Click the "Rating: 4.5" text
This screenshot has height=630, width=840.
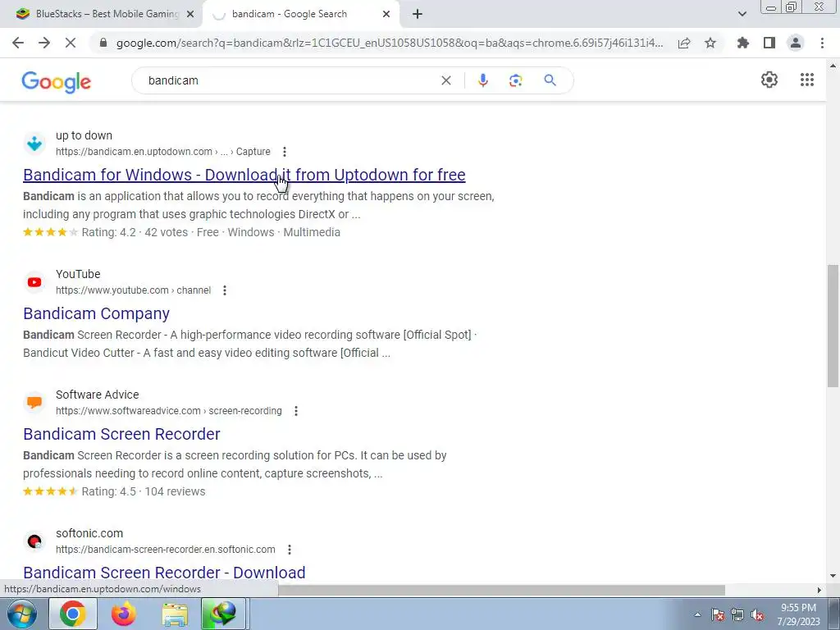tap(109, 492)
